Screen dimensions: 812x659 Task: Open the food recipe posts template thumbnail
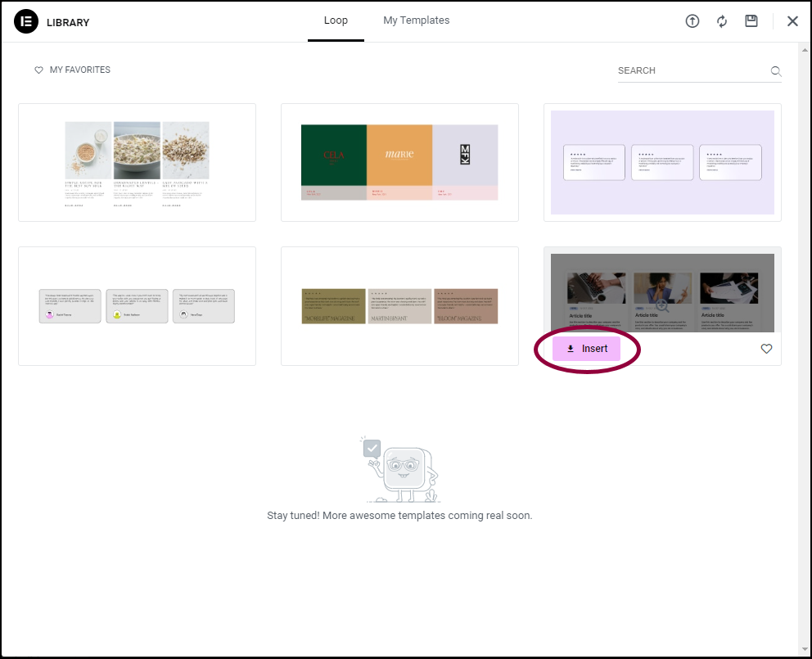click(x=138, y=163)
